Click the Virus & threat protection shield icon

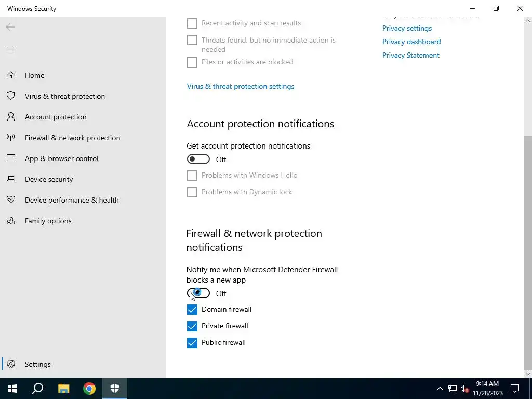[x=11, y=96]
